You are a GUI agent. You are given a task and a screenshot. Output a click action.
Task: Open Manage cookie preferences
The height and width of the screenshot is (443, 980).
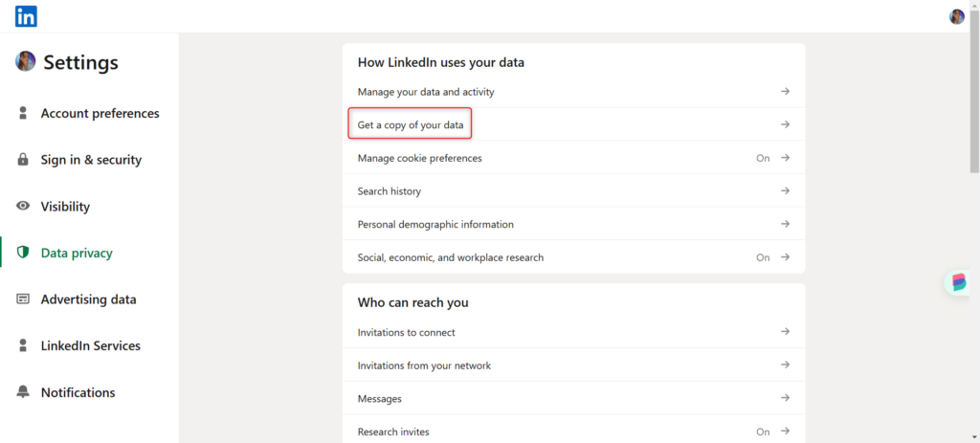pyautogui.click(x=574, y=158)
